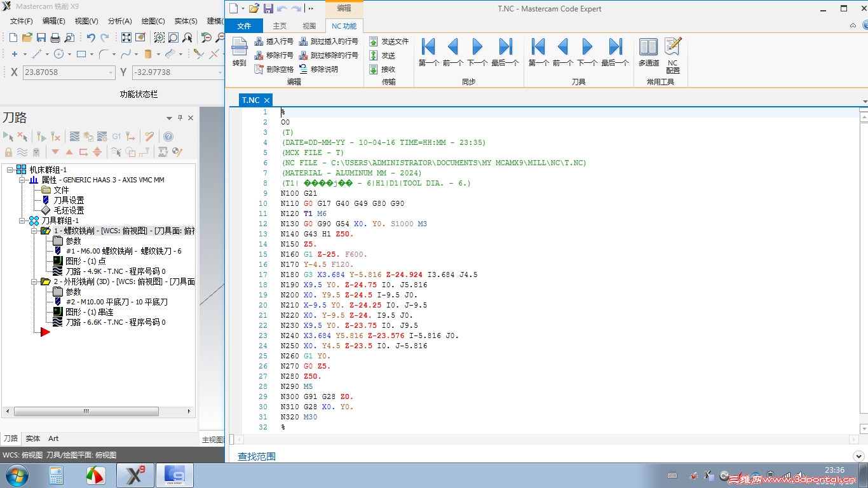Open the 多通道 multi-channel tool
The height and width of the screenshot is (488, 868).
point(649,51)
